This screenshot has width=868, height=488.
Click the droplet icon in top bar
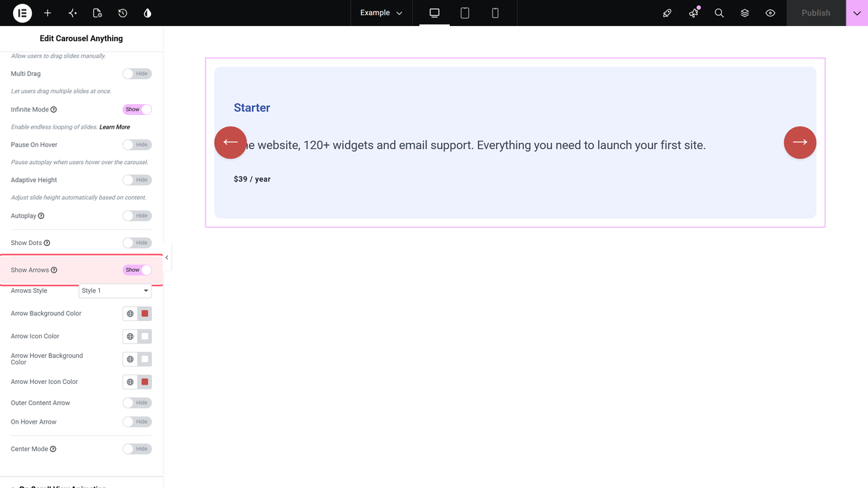click(x=148, y=13)
